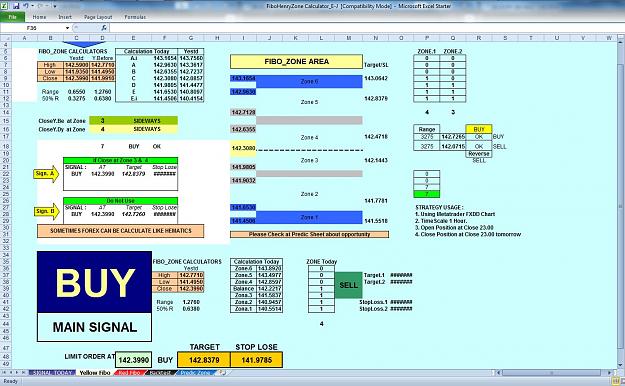Click the big BUY main signal box
Viewport: 625px width, 386px height.
click(x=94, y=282)
